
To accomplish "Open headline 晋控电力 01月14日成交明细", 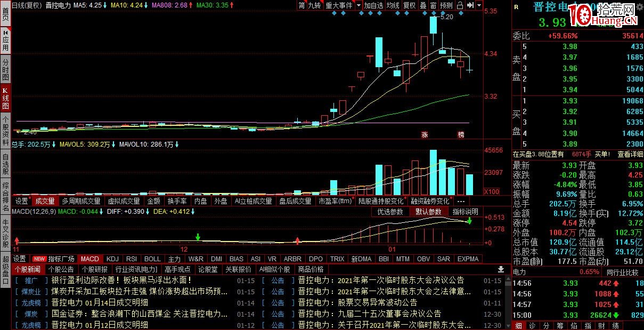I will coord(100,302).
